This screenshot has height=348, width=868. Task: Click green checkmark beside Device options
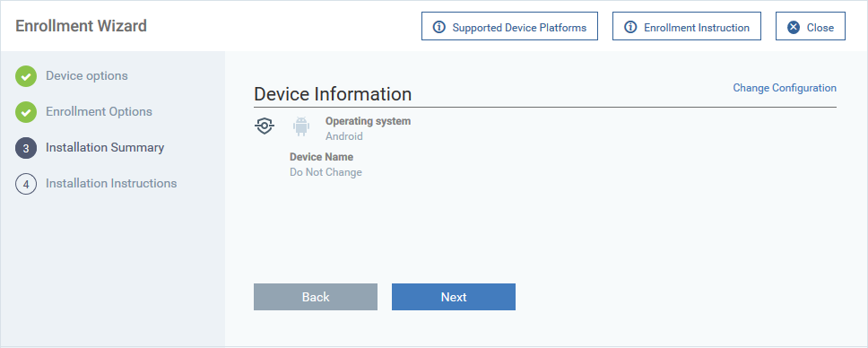tap(26, 76)
